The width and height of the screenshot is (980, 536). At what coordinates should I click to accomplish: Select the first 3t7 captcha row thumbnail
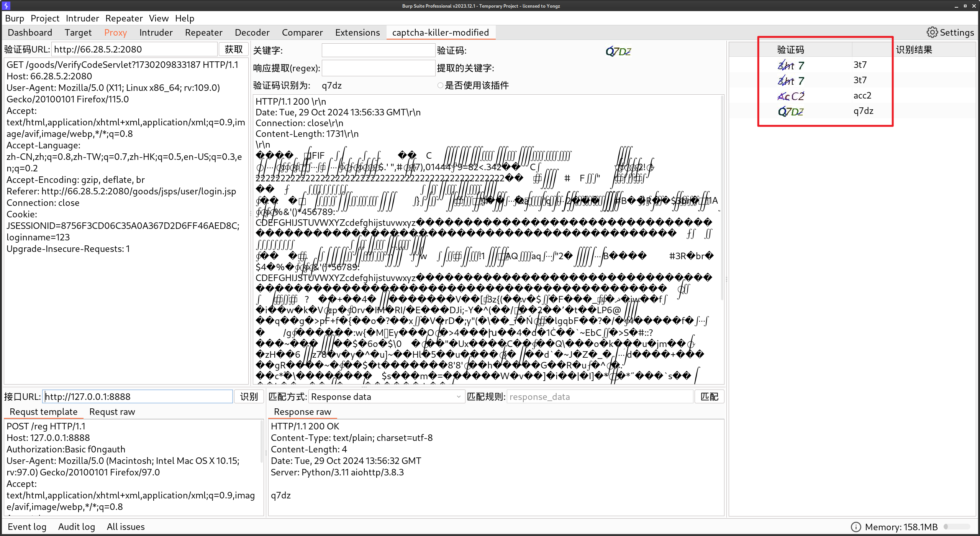791,65
